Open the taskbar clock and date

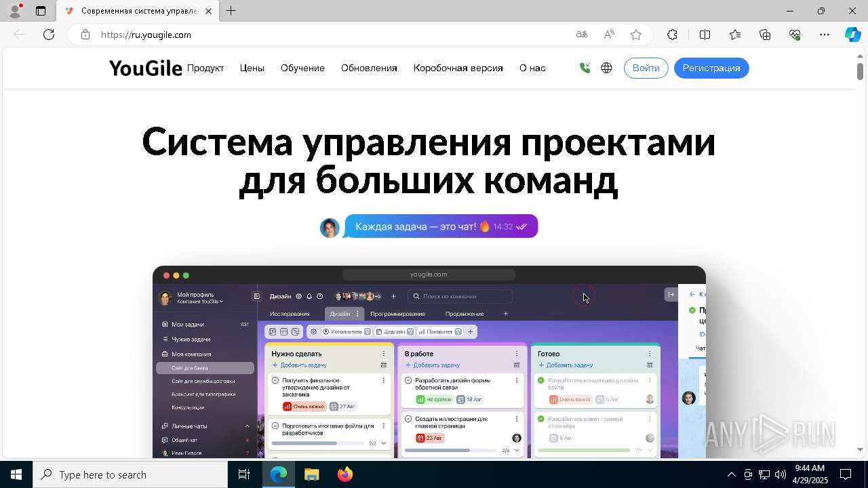coord(810,474)
